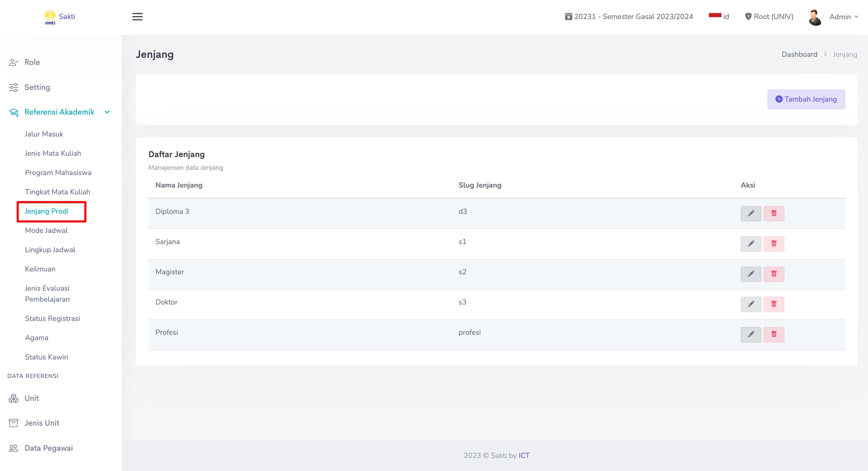This screenshot has width=868, height=471.
Task: Follow the ICT footer link
Action: [524, 456]
